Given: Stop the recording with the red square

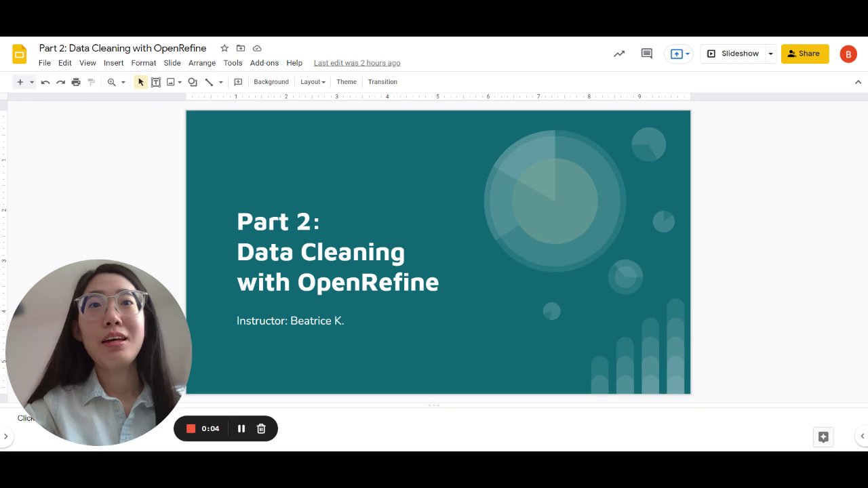Looking at the screenshot, I should click(191, 428).
